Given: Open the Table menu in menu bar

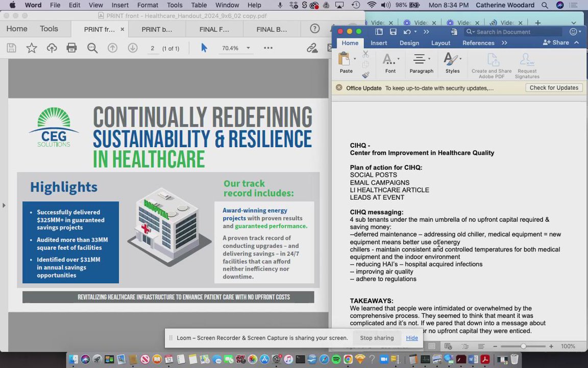Looking at the screenshot, I should click(x=199, y=5).
